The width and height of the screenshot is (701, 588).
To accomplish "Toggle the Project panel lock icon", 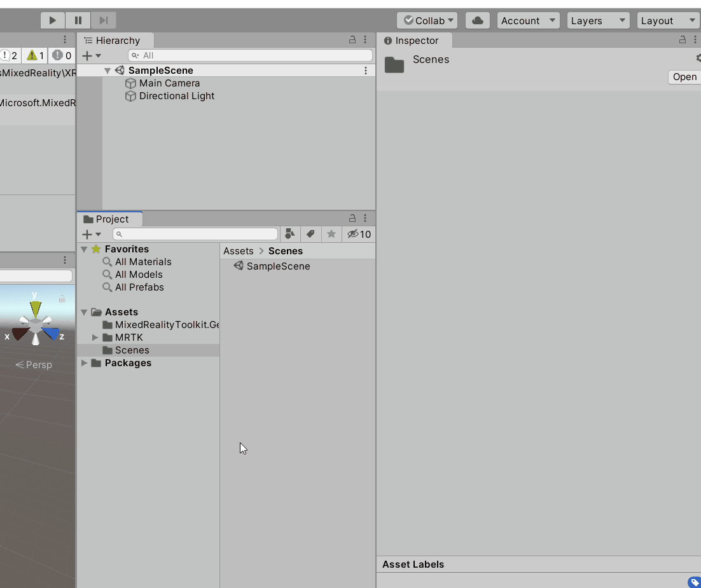I will [352, 218].
